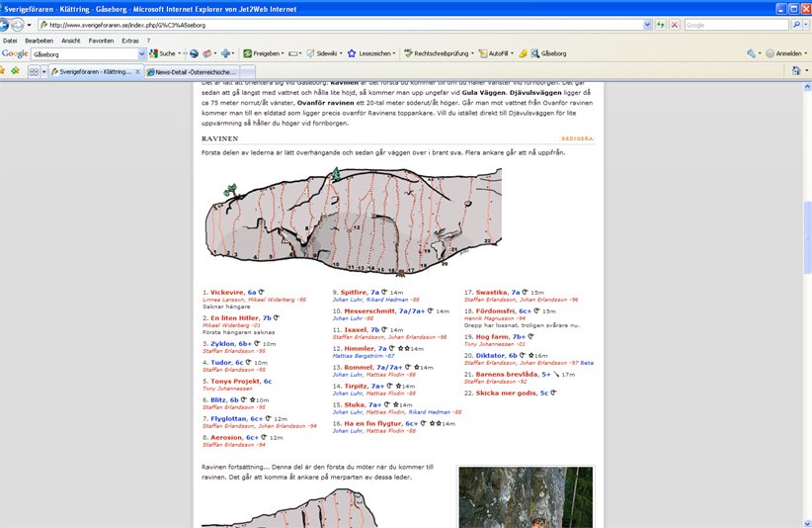
Task: Open the Favoriten menu
Action: [x=100, y=41]
